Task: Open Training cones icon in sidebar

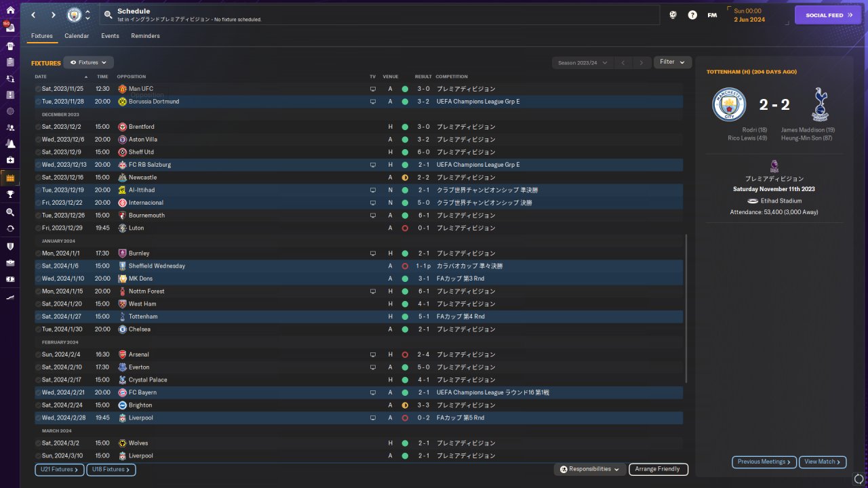Action: (x=10, y=144)
